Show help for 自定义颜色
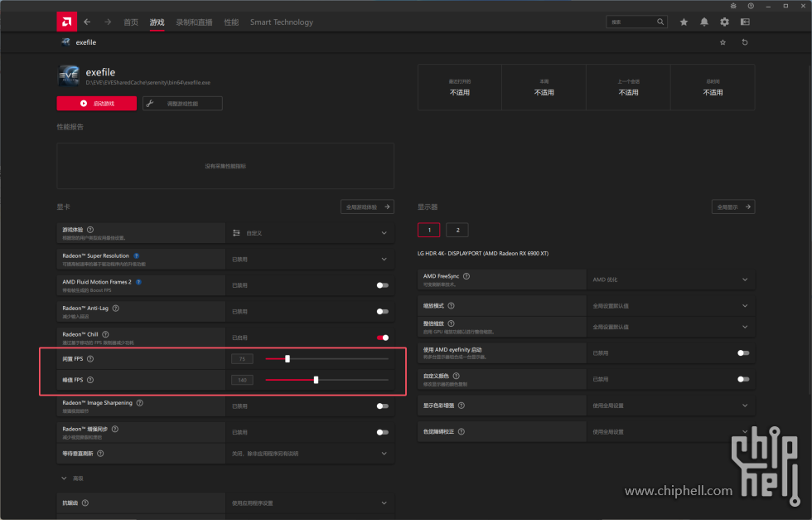This screenshot has height=520, width=812. tap(457, 376)
